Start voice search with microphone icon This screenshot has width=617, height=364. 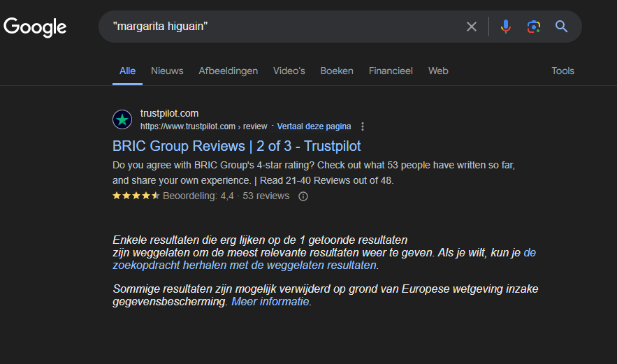coord(506,27)
